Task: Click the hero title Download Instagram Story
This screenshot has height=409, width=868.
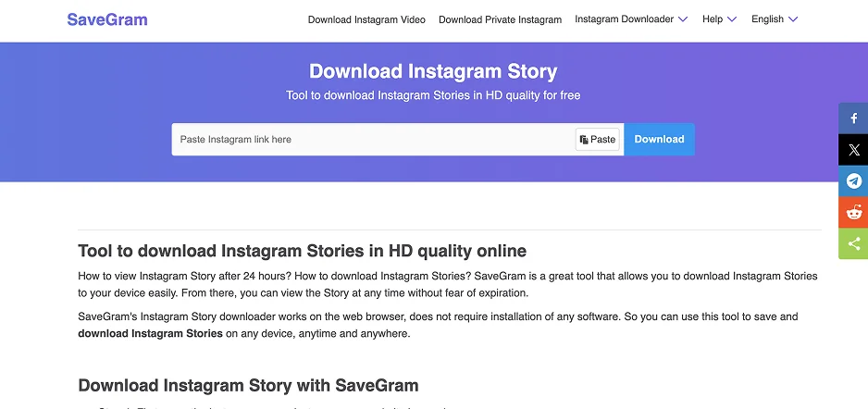Action: (433, 71)
